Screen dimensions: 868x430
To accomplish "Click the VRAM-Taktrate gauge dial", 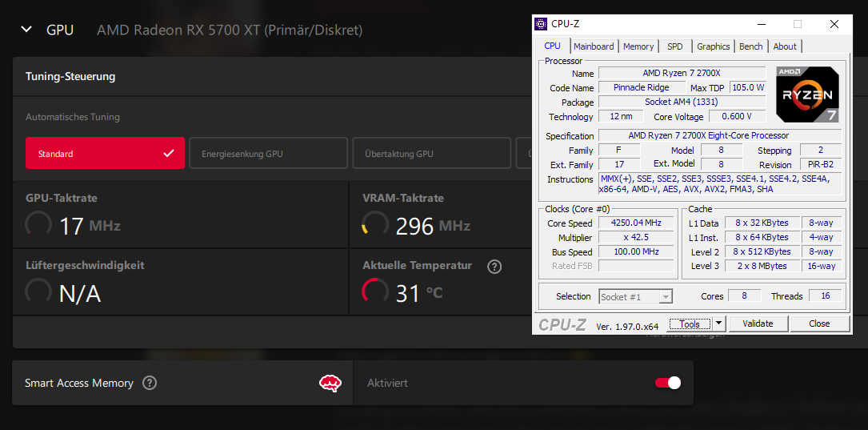I will 374,224.
